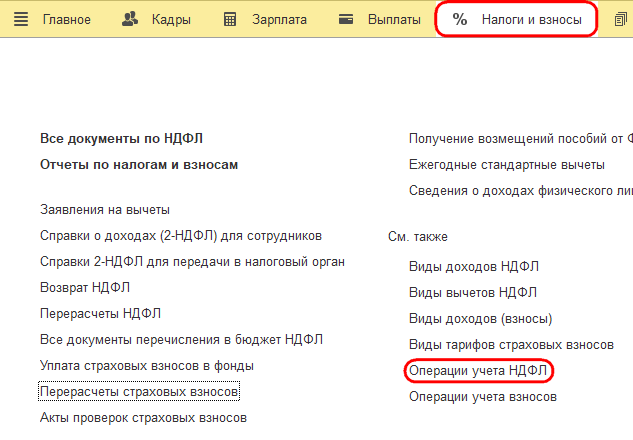The image size is (633, 440).
Task: Open Перерасчеты НДФЛ
Action: point(100,314)
